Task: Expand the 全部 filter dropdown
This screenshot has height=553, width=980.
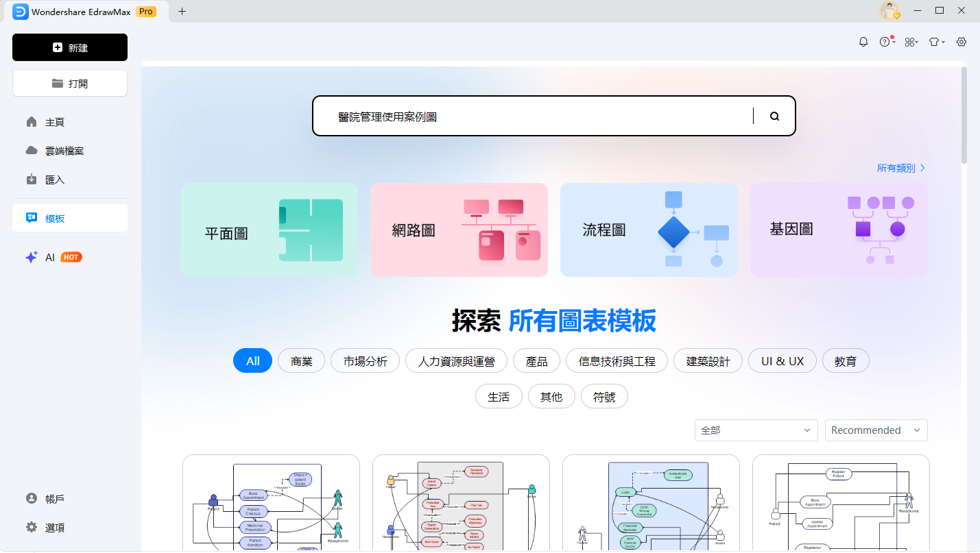Action: pyautogui.click(x=756, y=430)
